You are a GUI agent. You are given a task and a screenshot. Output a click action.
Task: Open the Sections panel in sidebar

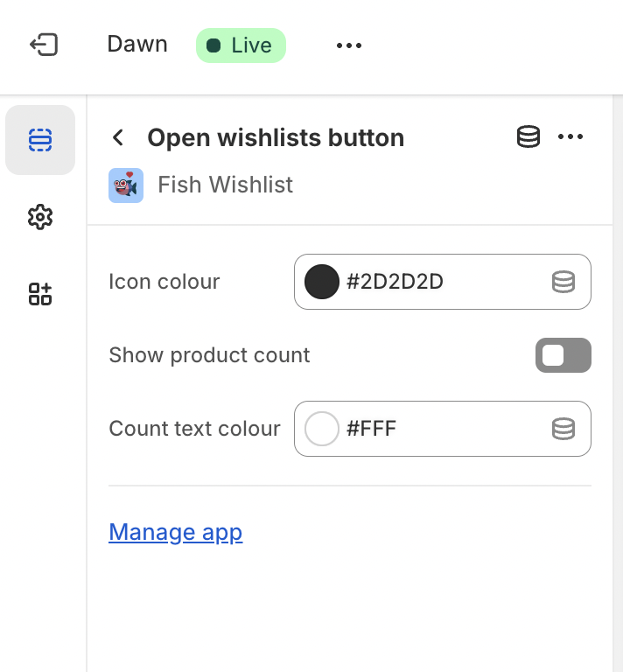(x=40, y=140)
